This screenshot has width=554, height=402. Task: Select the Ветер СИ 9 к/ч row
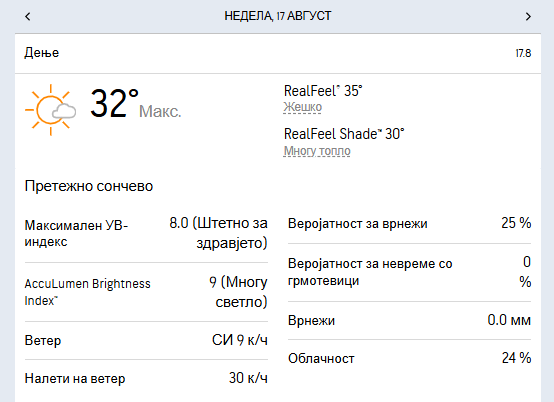[146, 341]
